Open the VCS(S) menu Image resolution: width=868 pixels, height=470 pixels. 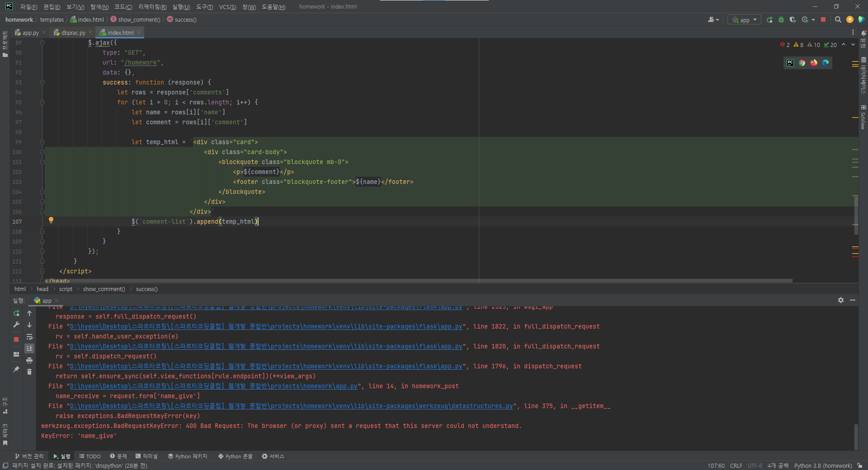pos(227,7)
